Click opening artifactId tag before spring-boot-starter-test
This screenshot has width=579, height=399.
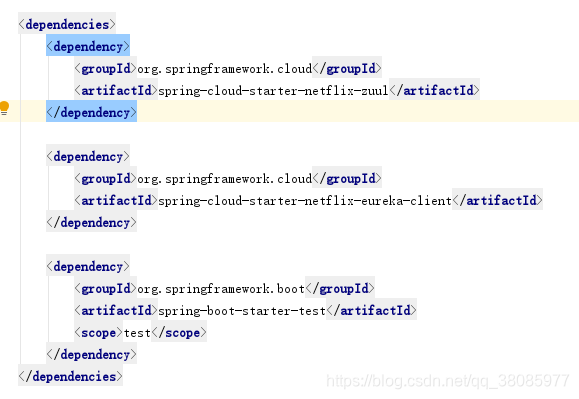point(116,310)
